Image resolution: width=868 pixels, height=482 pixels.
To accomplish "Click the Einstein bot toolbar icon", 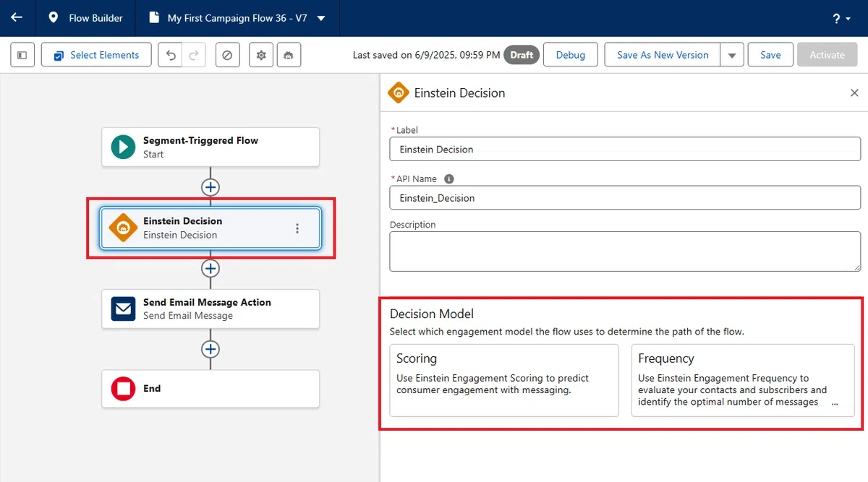I will (x=288, y=55).
